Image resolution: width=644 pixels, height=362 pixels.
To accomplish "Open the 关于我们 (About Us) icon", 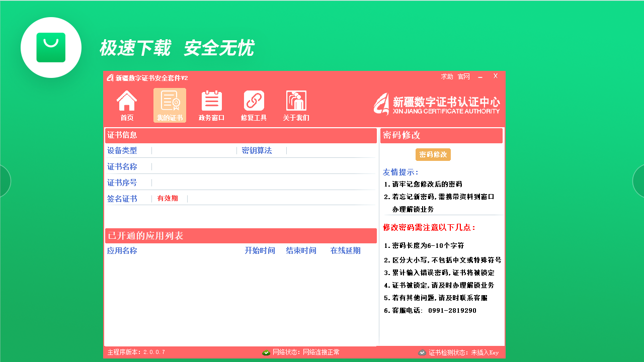I will pos(296,105).
